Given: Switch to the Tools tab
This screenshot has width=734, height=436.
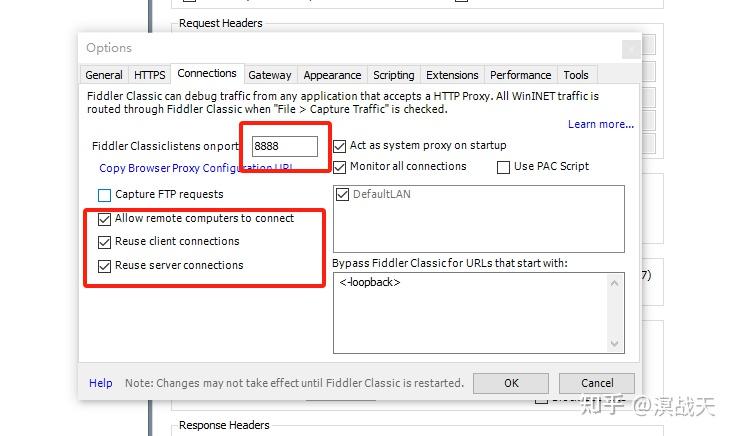Looking at the screenshot, I should tap(576, 75).
